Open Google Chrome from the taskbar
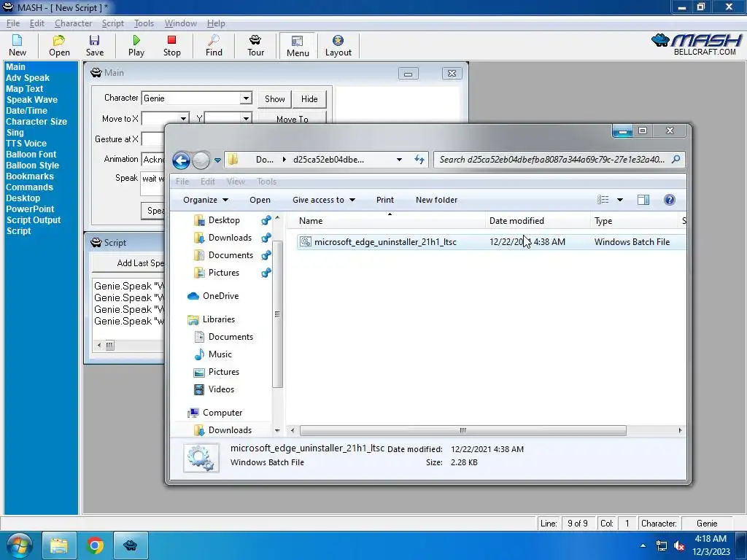This screenshot has width=747, height=560. [x=95, y=545]
